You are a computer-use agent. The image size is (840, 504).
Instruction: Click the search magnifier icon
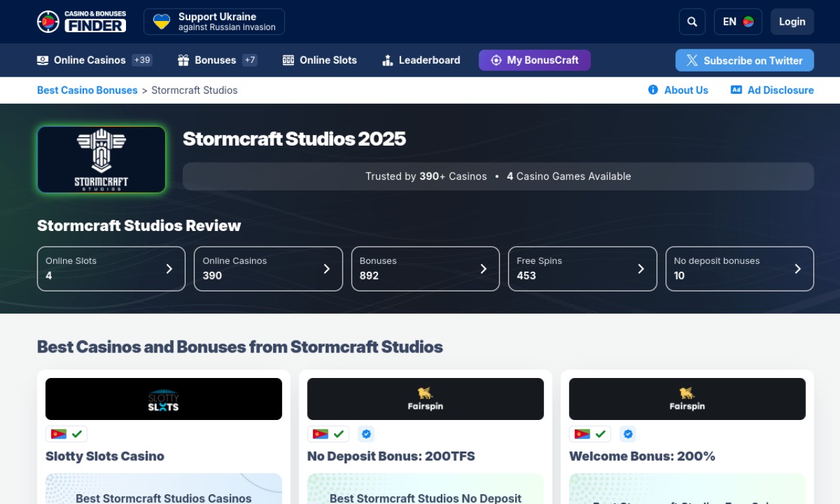pos(692,22)
